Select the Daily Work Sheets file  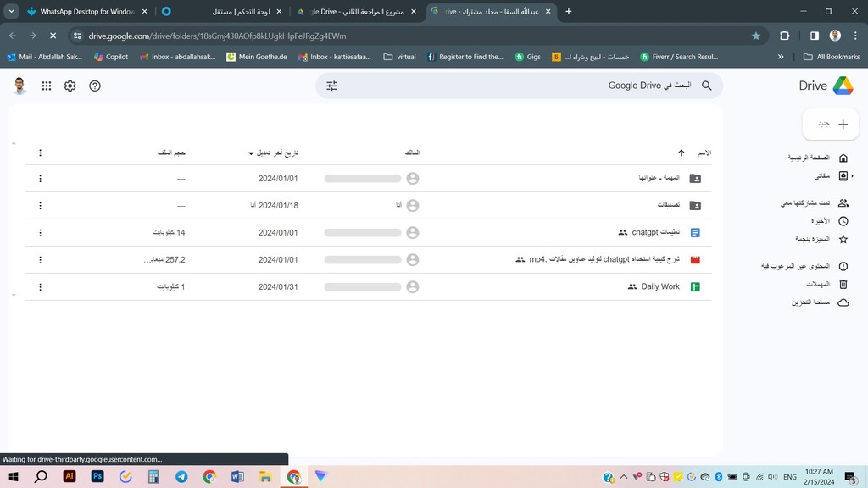point(695,286)
